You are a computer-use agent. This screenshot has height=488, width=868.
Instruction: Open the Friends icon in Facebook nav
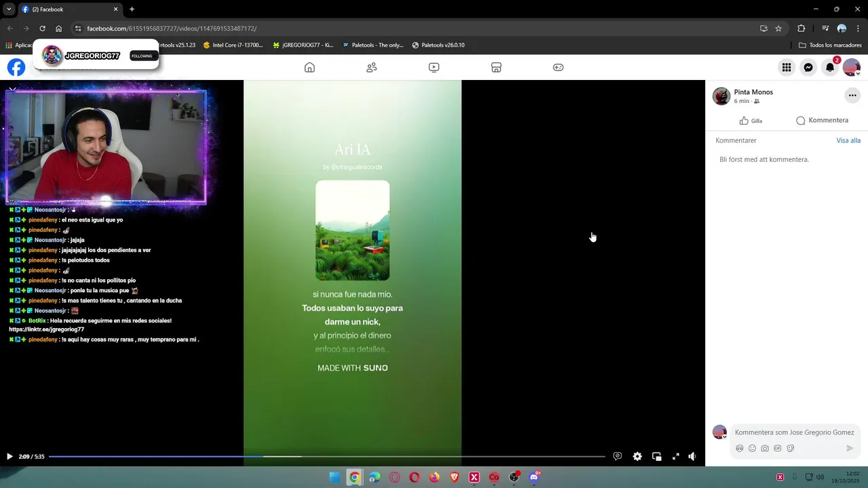(372, 67)
